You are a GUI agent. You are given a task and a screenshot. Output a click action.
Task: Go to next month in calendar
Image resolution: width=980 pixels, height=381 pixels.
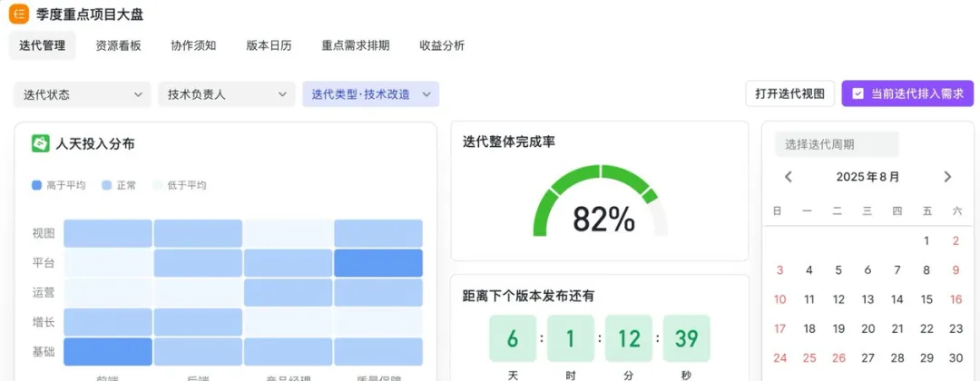tap(947, 177)
